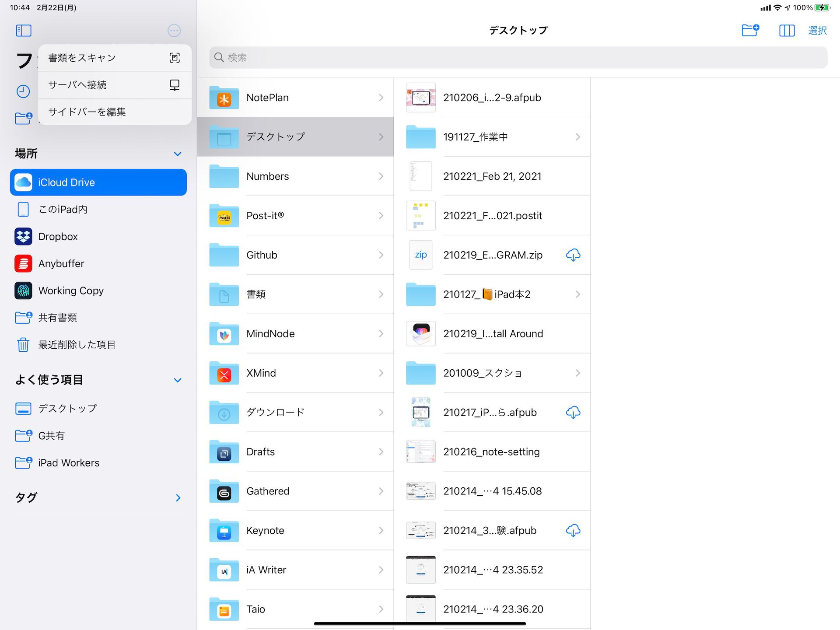Toggle the sidebar panel icon
This screenshot has height=630, width=840.
pos(24,30)
